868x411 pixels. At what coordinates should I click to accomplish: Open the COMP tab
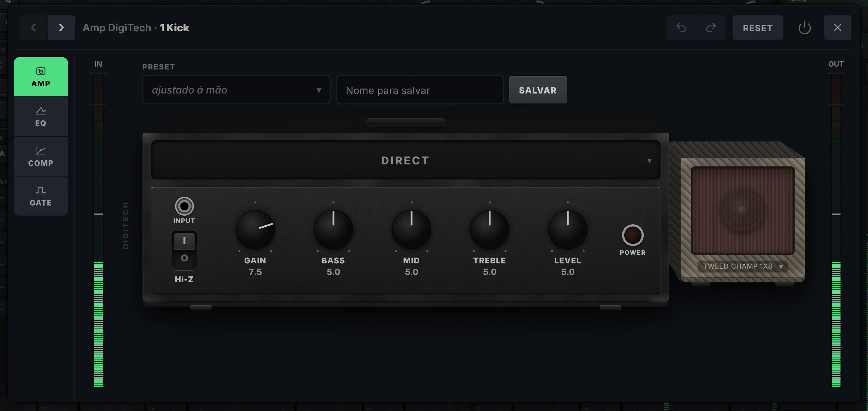point(41,157)
